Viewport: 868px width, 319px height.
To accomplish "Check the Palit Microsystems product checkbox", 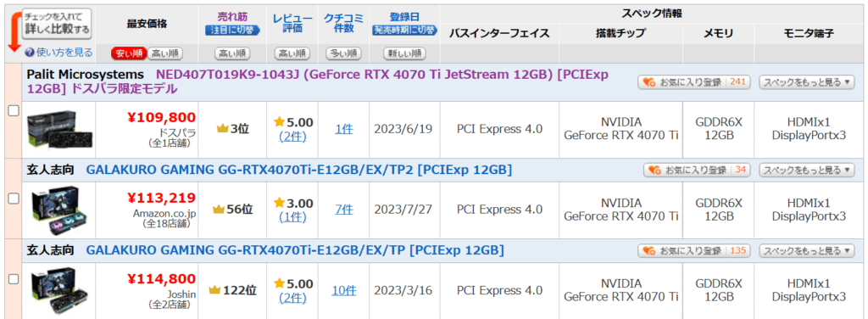I will (14, 111).
